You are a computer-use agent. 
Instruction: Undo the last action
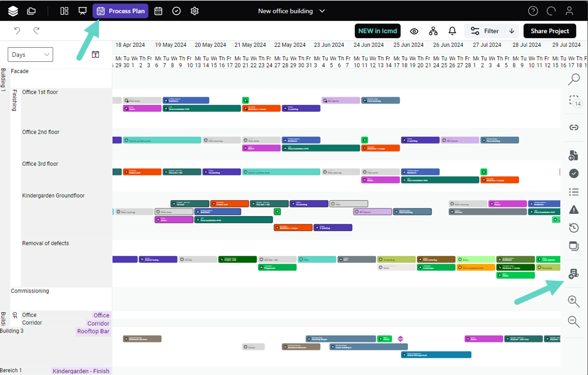click(17, 31)
